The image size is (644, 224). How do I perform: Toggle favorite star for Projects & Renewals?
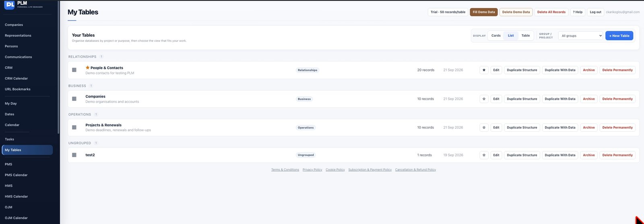point(484,127)
